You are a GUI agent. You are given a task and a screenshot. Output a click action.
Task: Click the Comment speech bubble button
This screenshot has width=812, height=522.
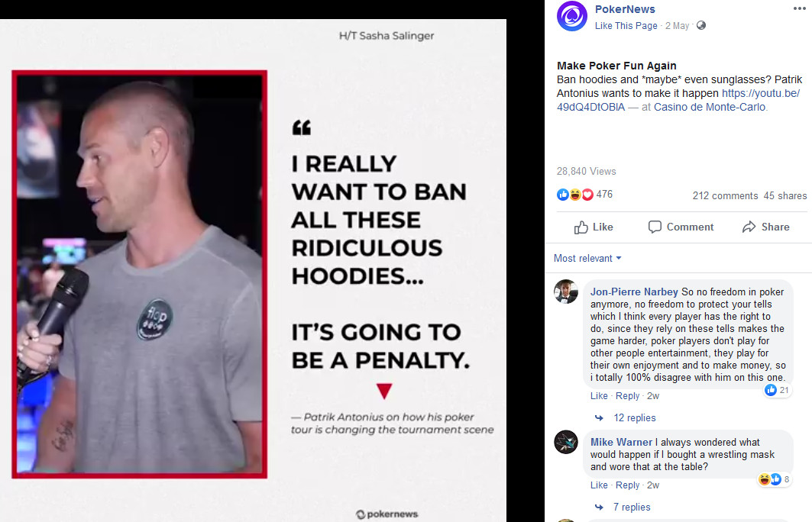click(681, 227)
